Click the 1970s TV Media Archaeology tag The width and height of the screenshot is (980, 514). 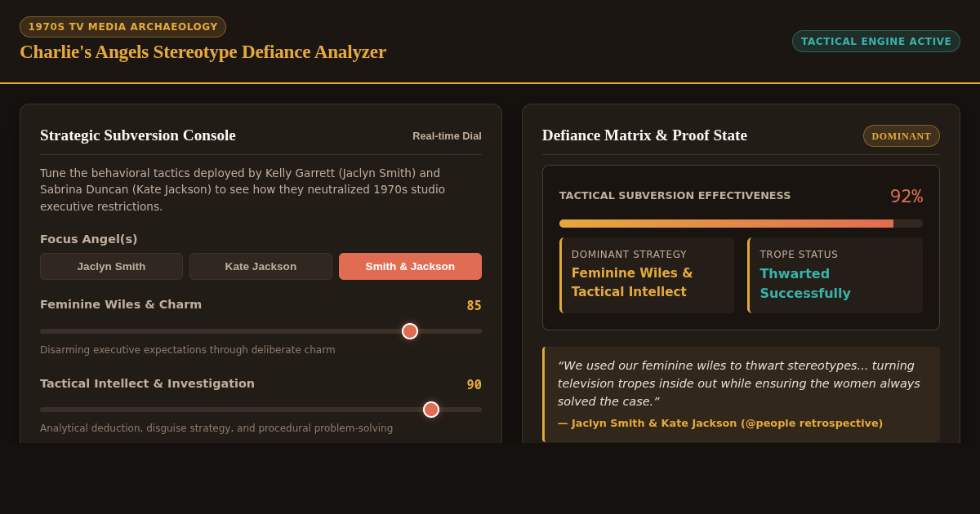click(x=122, y=27)
